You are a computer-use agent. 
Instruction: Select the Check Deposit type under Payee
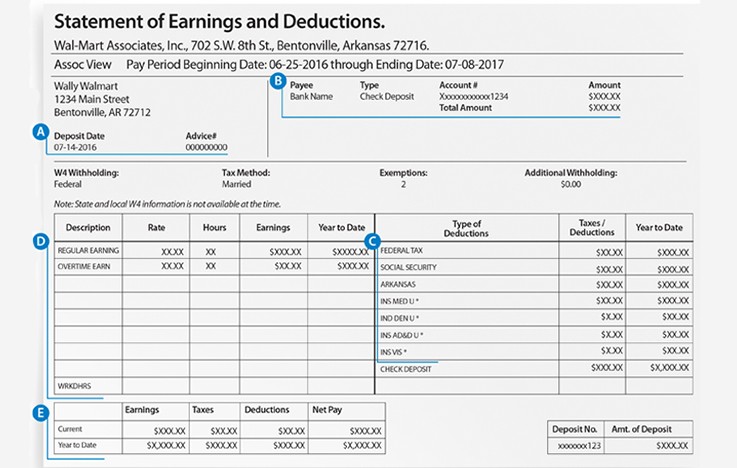click(x=385, y=96)
